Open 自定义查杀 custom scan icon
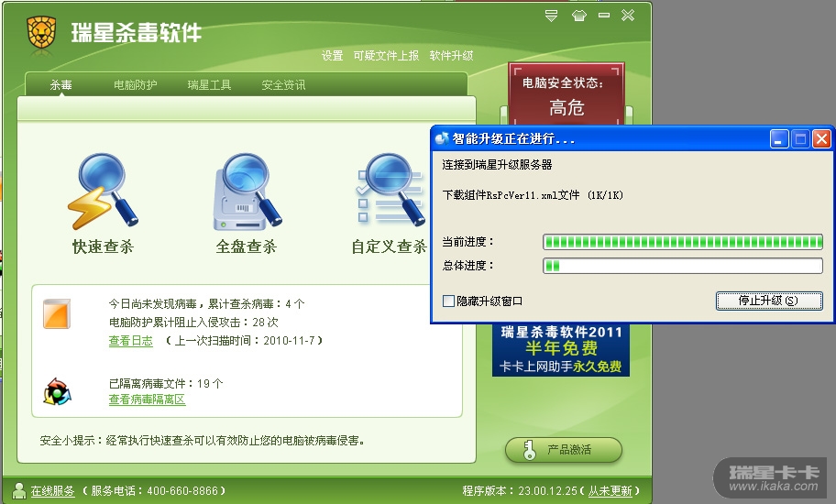Image resolution: width=836 pixels, height=504 pixels. tap(390, 190)
